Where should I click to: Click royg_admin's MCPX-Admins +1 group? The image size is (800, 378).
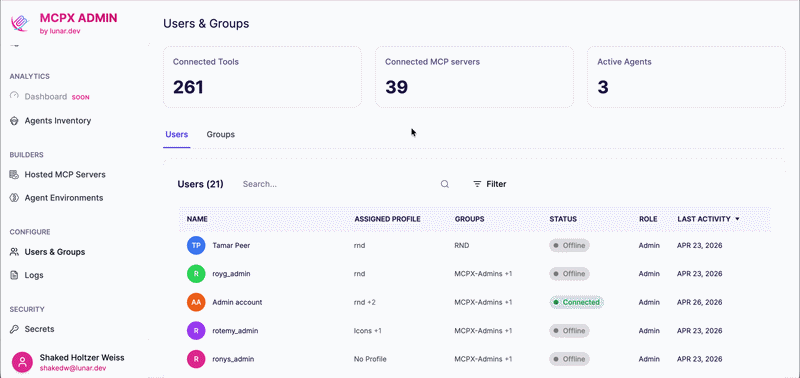pyautogui.click(x=483, y=274)
